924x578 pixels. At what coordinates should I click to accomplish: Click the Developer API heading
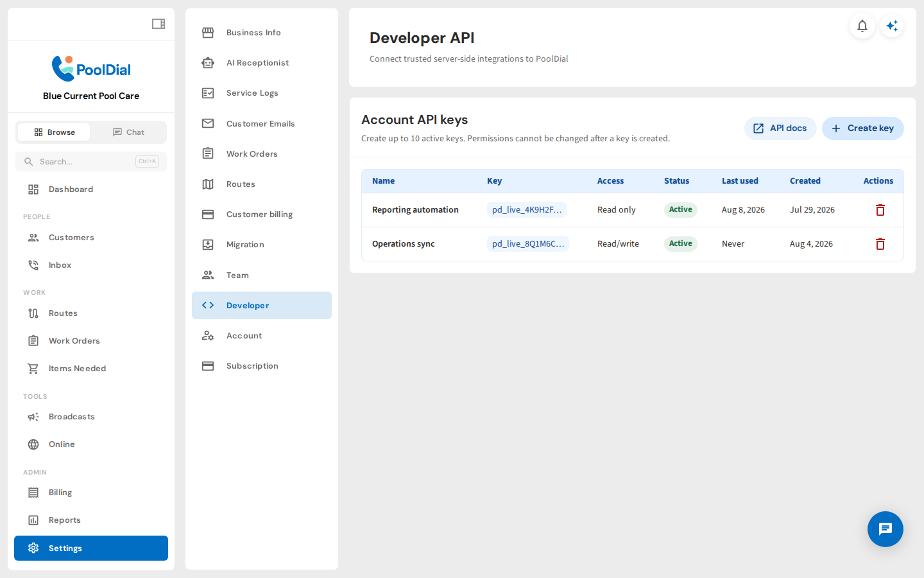coord(422,38)
